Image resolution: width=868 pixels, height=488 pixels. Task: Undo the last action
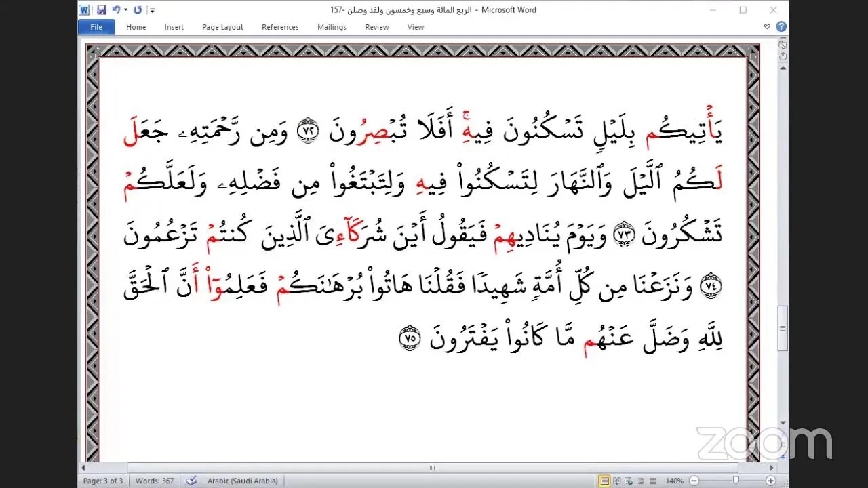click(116, 10)
